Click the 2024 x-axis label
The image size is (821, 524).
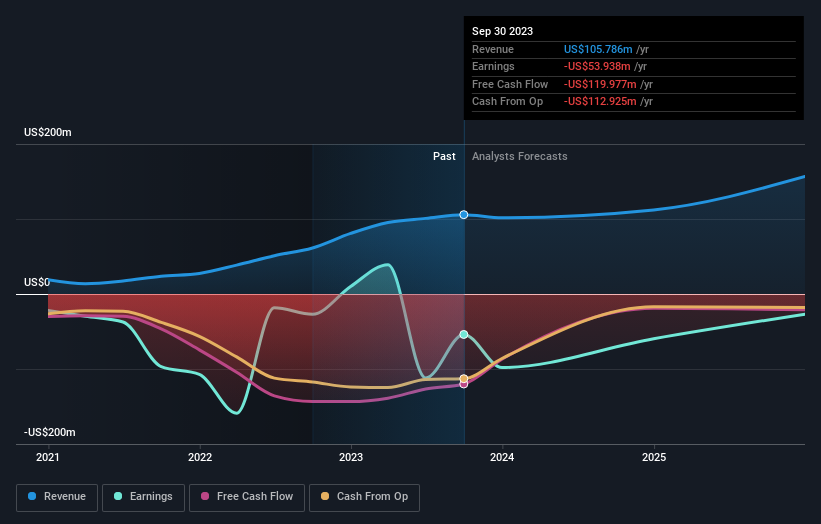coord(502,458)
